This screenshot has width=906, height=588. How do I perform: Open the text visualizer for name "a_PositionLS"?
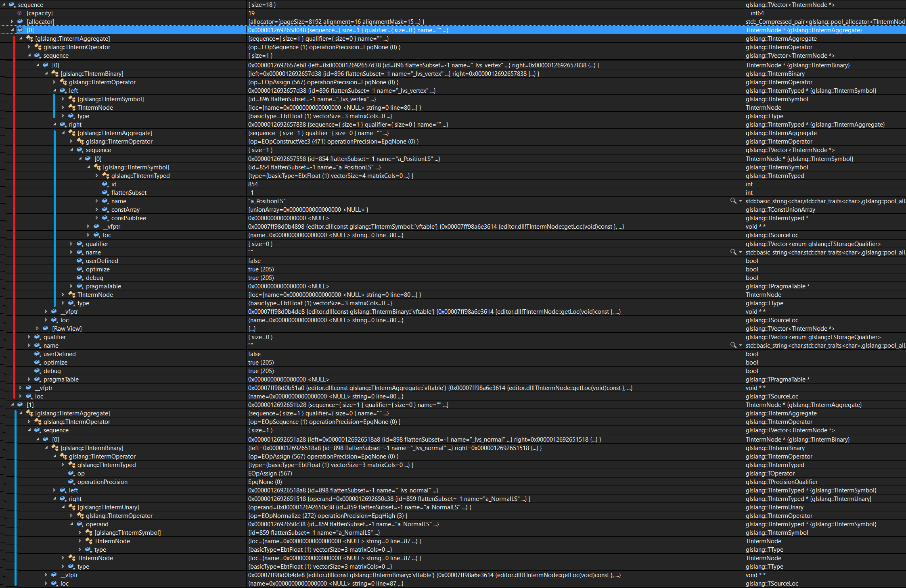click(x=733, y=201)
